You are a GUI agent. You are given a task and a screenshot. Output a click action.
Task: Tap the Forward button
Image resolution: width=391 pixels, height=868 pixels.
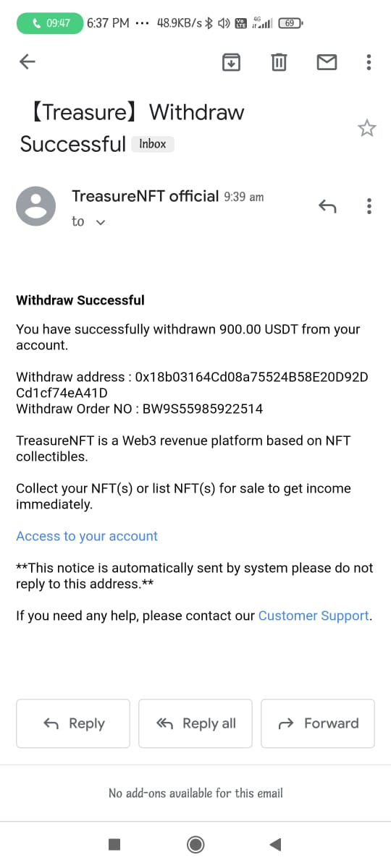pos(318,723)
